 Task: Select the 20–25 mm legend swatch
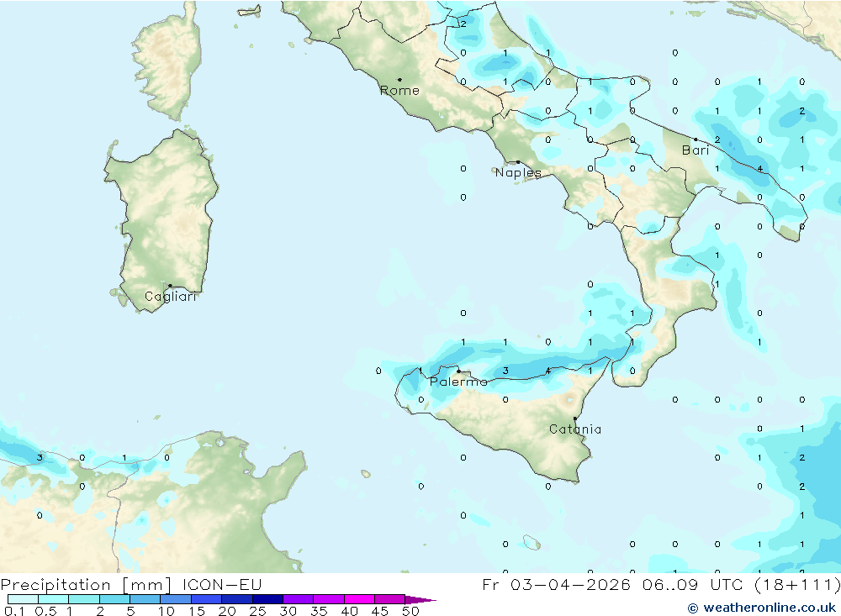237,599
